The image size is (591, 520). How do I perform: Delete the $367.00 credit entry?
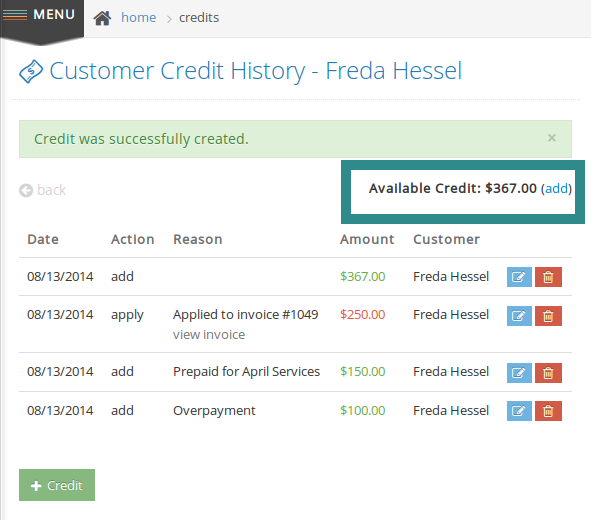coord(548,277)
